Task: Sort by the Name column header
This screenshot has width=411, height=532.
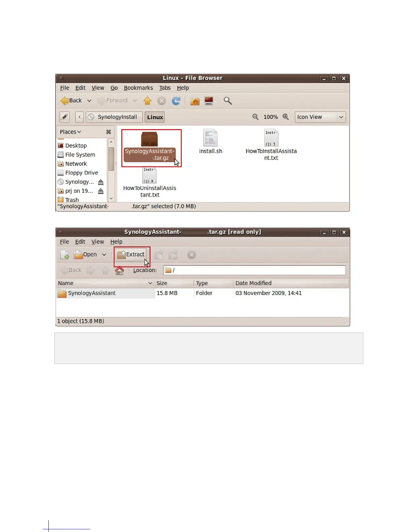Action: 105,283
